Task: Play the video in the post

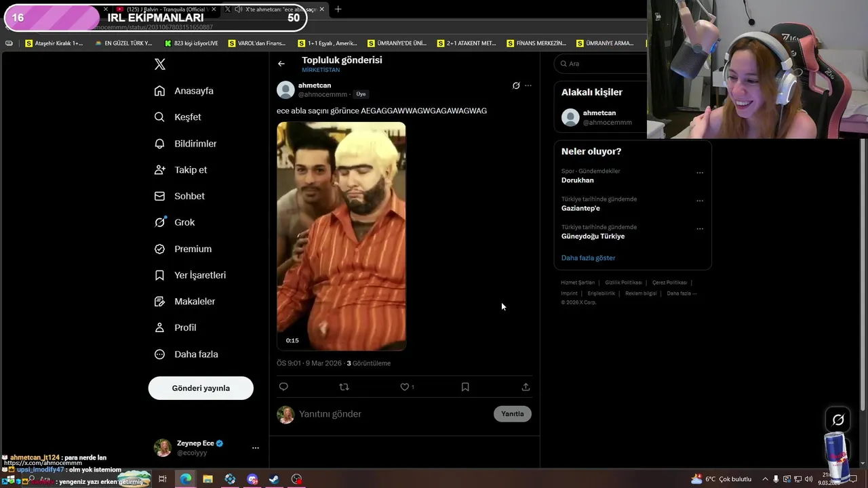Action: tap(341, 237)
